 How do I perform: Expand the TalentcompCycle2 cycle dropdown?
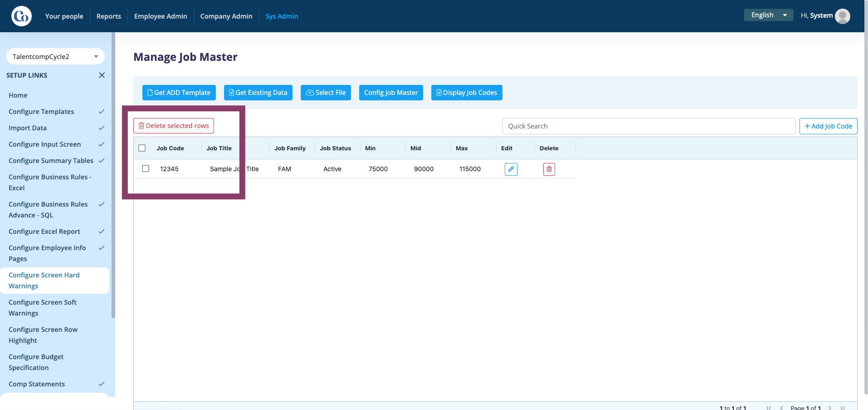(55, 57)
